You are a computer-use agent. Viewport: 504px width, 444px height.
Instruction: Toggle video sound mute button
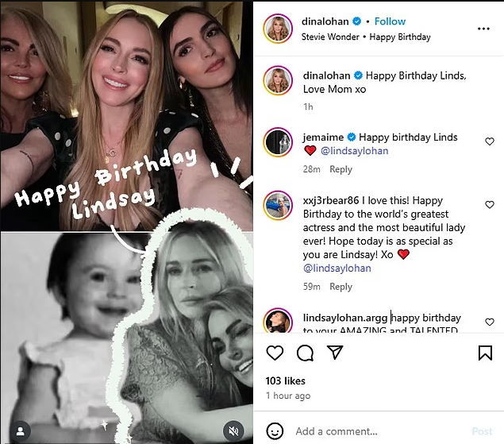tap(233, 430)
